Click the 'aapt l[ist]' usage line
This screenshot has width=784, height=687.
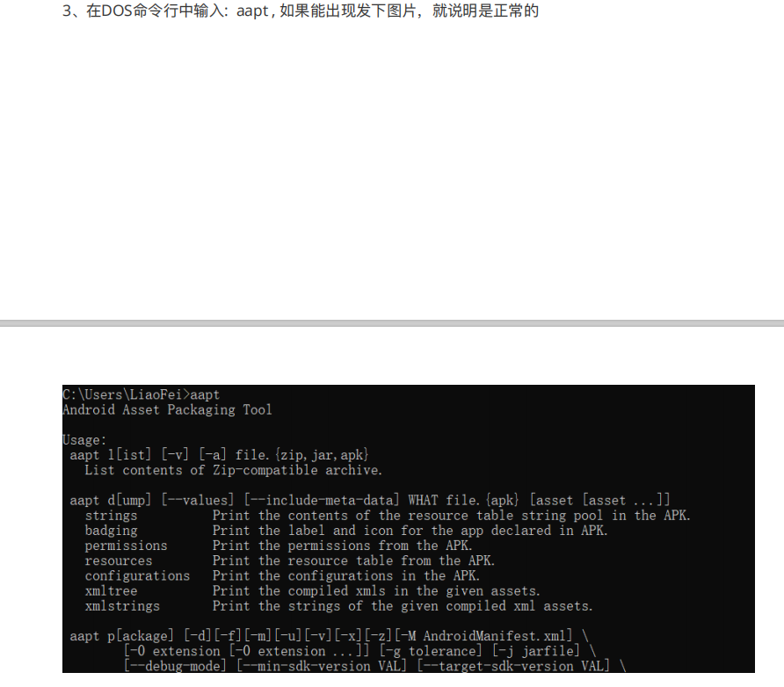click(219, 455)
